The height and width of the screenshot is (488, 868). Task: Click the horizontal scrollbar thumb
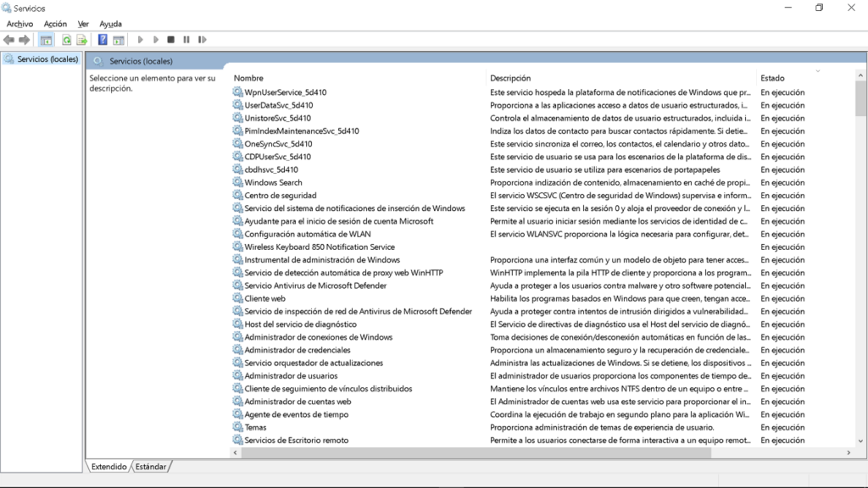(476, 452)
